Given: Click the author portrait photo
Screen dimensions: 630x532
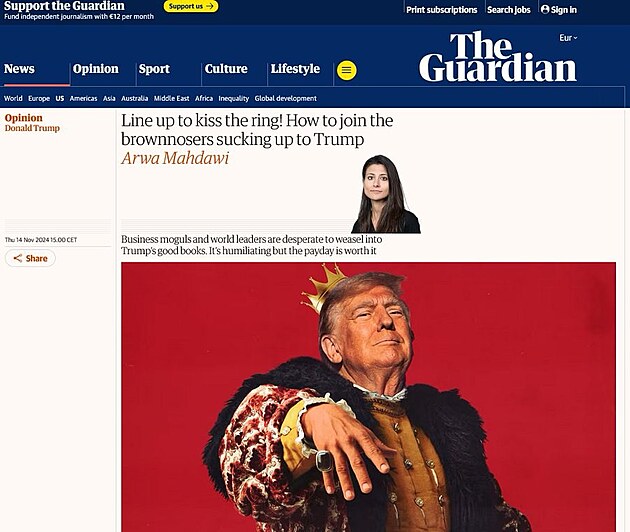Looking at the screenshot, I should 386,194.
